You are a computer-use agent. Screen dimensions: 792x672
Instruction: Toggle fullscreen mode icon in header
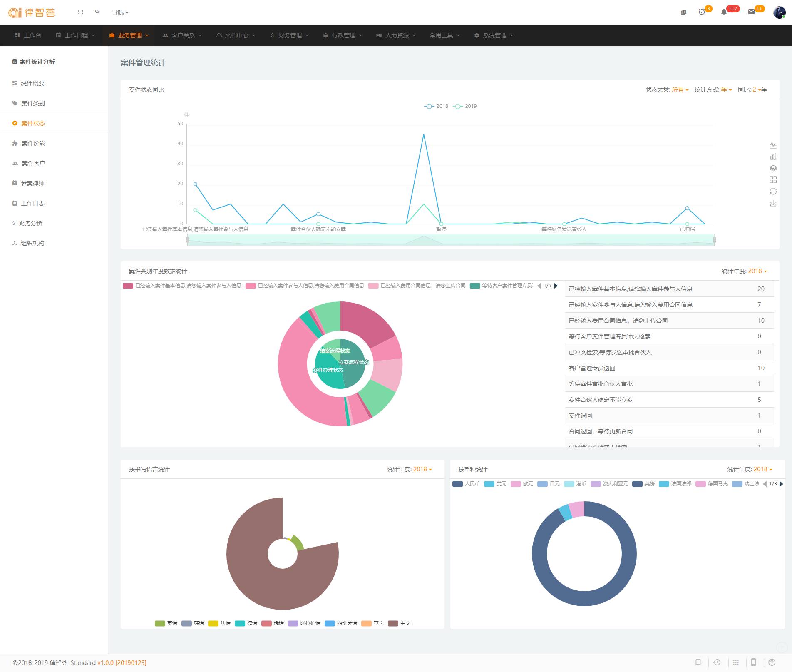coord(81,12)
